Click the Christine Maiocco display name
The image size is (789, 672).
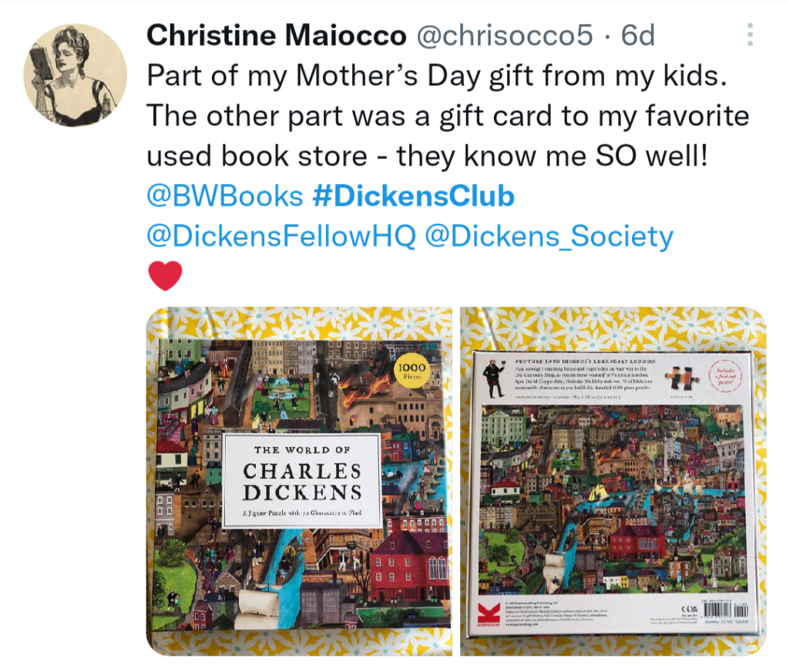(x=277, y=35)
